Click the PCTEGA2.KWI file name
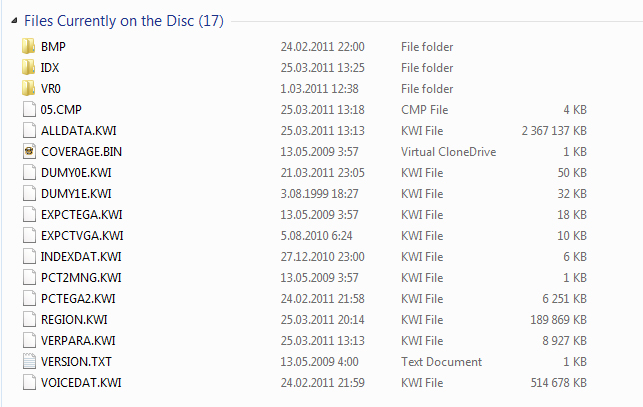 point(78,298)
